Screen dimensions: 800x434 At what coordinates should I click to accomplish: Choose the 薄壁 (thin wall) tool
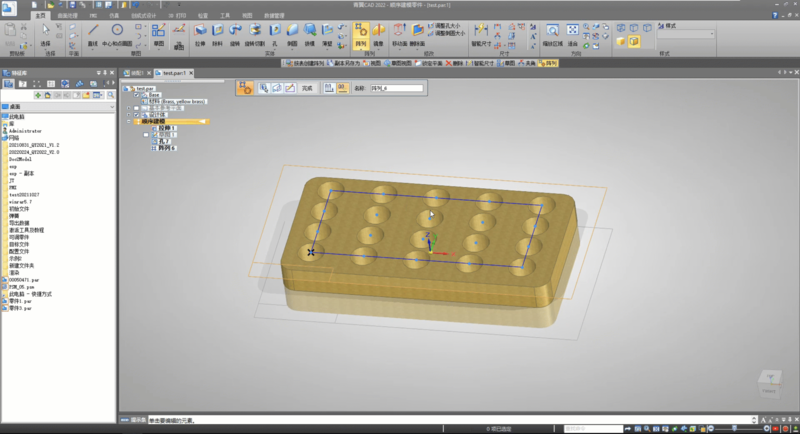(328, 35)
